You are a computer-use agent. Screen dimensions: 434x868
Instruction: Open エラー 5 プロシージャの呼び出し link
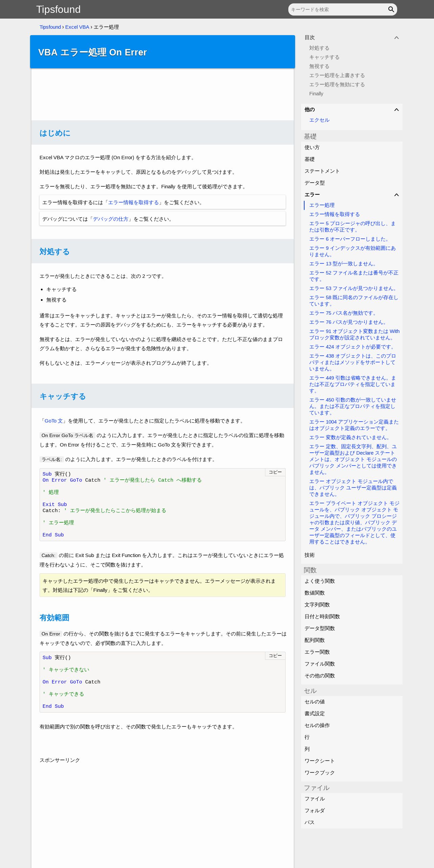tap(352, 227)
